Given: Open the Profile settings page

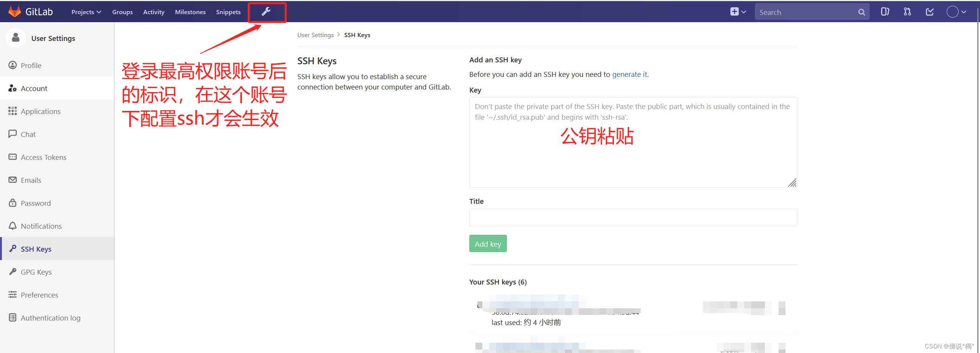Looking at the screenshot, I should [57, 65].
